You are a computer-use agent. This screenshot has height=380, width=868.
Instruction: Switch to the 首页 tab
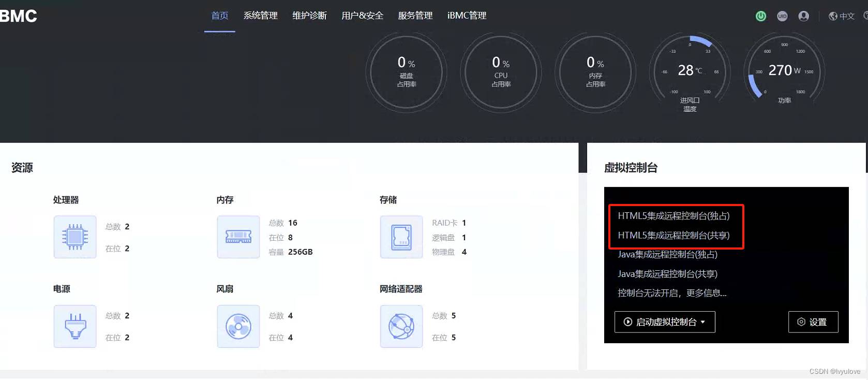click(220, 16)
